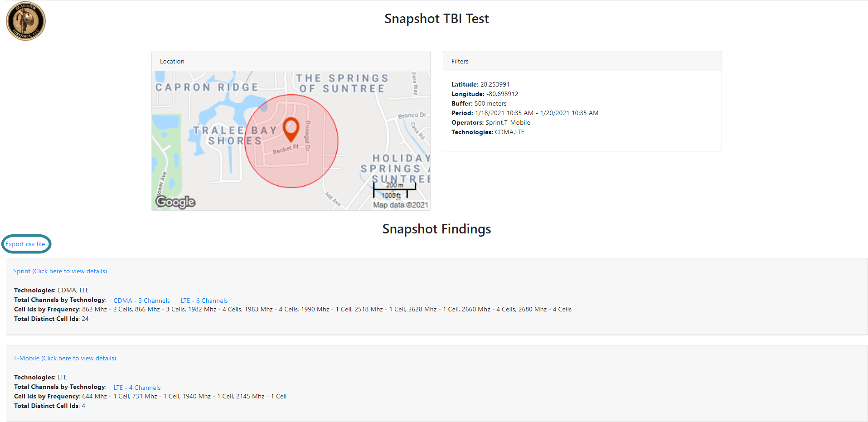
Task: Click the Latitude value in Filters
Action: coord(495,84)
